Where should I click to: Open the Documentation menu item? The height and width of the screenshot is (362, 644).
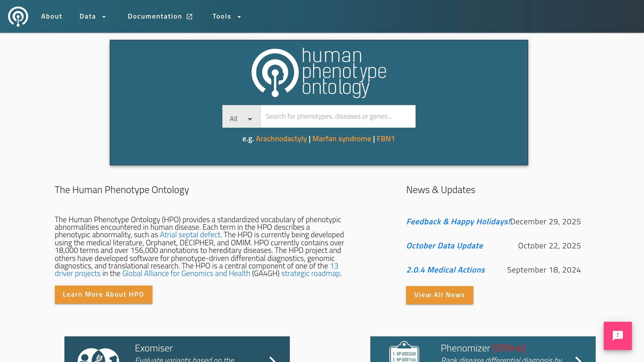coord(155,16)
